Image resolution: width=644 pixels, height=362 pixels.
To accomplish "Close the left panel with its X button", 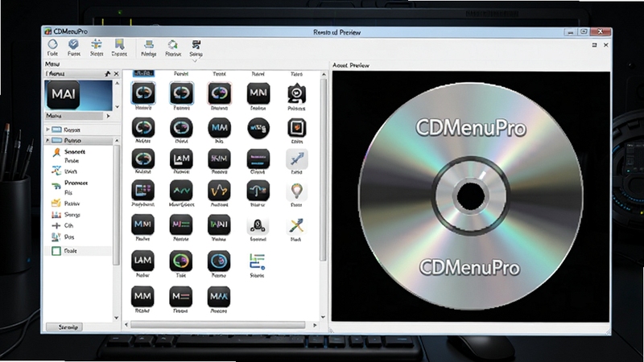I will click(116, 74).
